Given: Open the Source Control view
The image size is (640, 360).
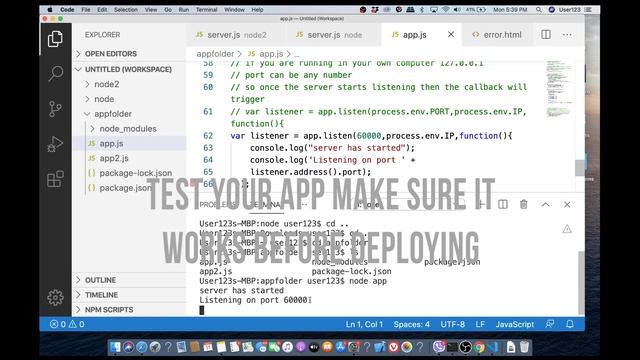Looking at the screenshot, I should pyautogui.click(x=55, y=109).
